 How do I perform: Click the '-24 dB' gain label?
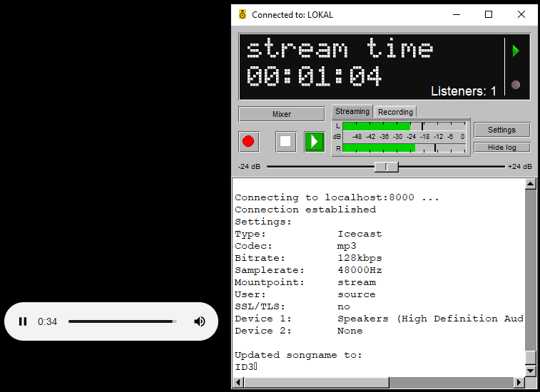[x=249, y=167]
